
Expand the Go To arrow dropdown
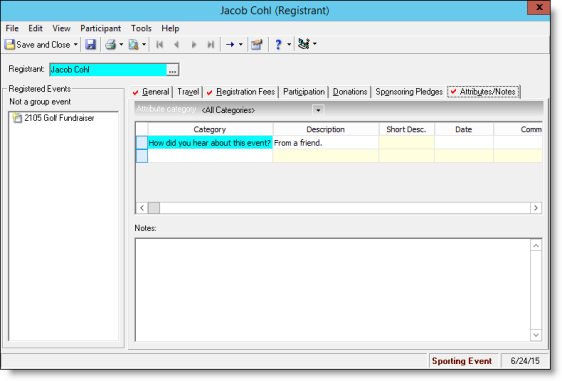(x=240, y=44)
